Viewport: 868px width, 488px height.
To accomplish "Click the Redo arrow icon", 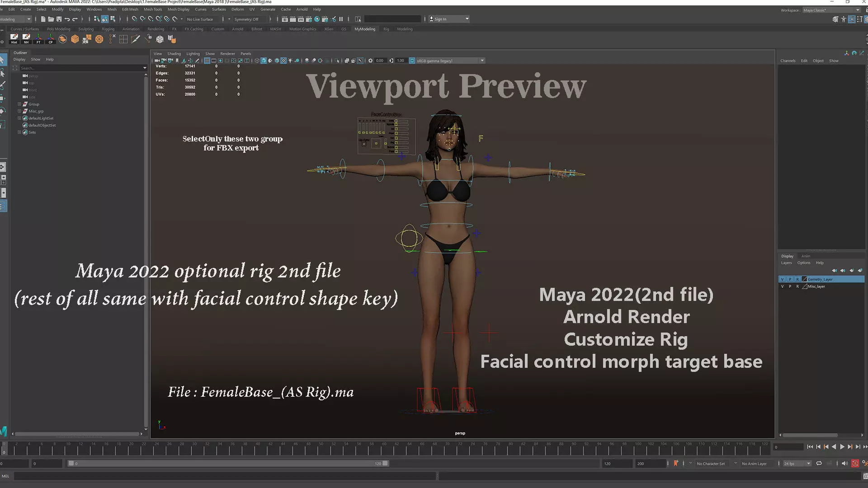I will coord(75,19).
